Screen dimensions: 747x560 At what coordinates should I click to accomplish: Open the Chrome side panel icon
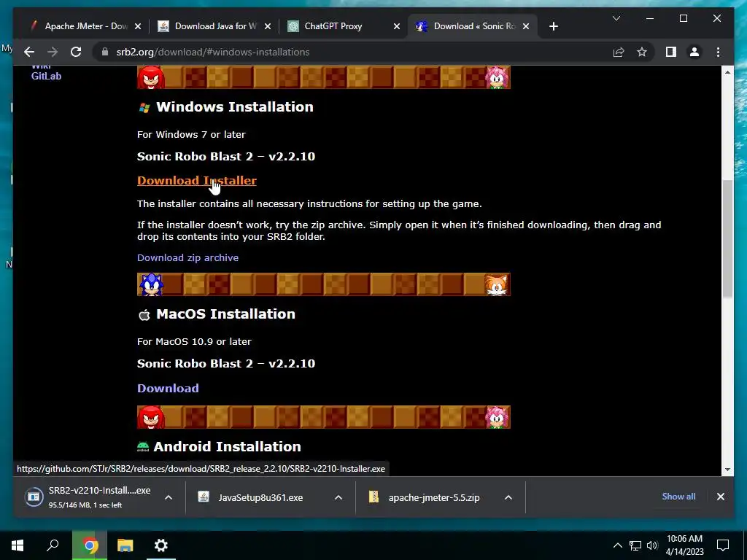point(671,52)
